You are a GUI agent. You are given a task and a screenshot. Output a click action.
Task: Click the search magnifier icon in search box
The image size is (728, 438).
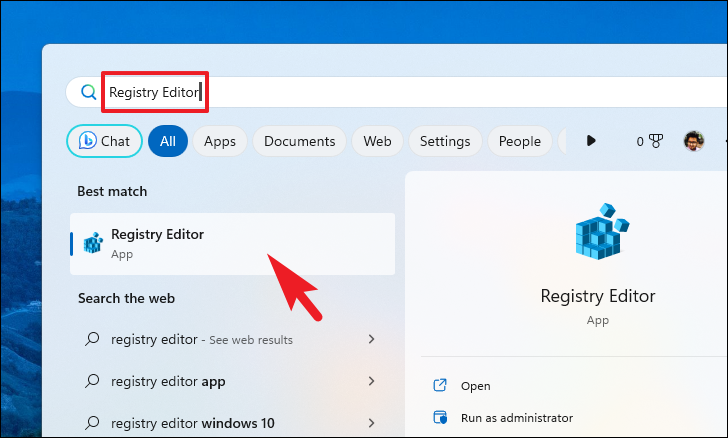click(x=88, y=92)
